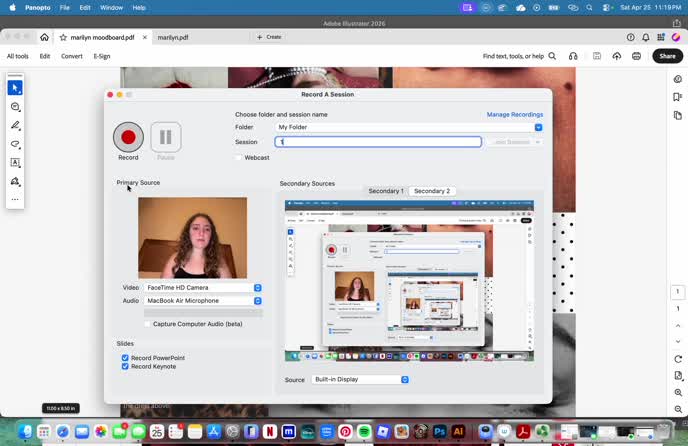Click the Session name input field
The height and width of the screenshot is (446, 688).
point(378,142)
